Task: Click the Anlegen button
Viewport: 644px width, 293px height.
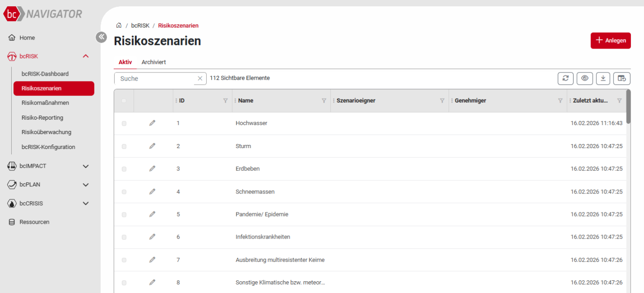Action: click(610, 41)
